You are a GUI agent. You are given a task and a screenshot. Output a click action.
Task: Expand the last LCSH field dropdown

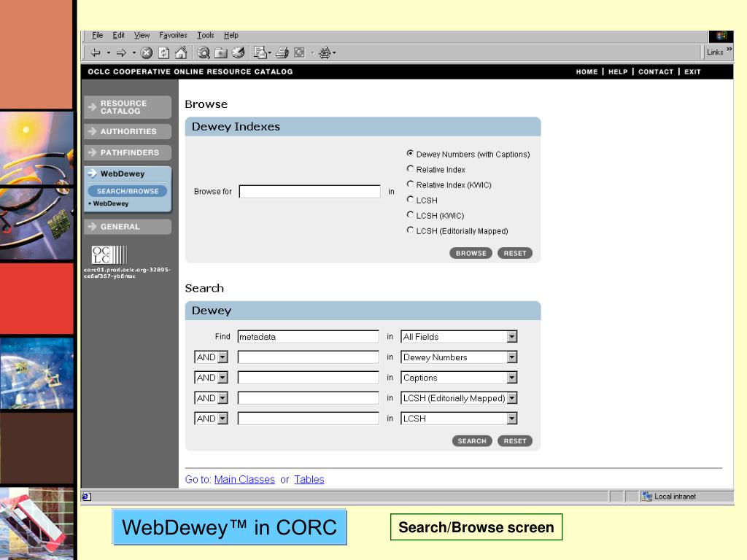(459, 419)
